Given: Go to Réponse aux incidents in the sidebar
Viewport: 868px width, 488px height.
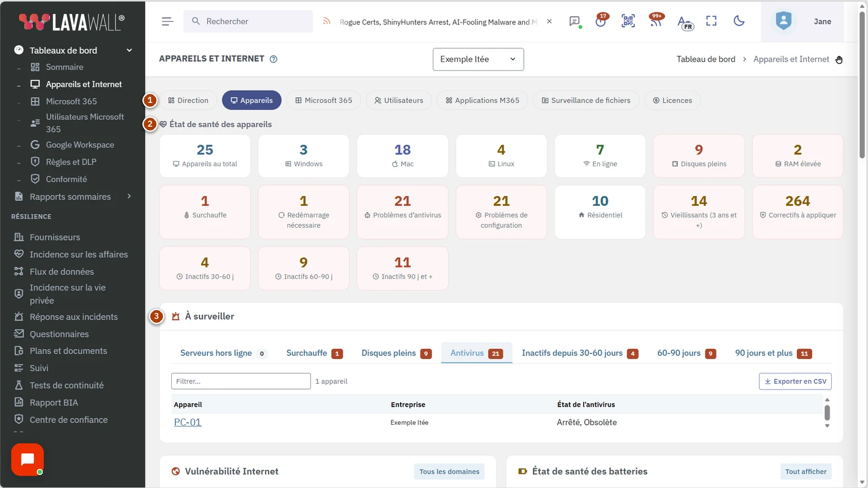Looking at the screenshot, I should (x=73, y=317).
